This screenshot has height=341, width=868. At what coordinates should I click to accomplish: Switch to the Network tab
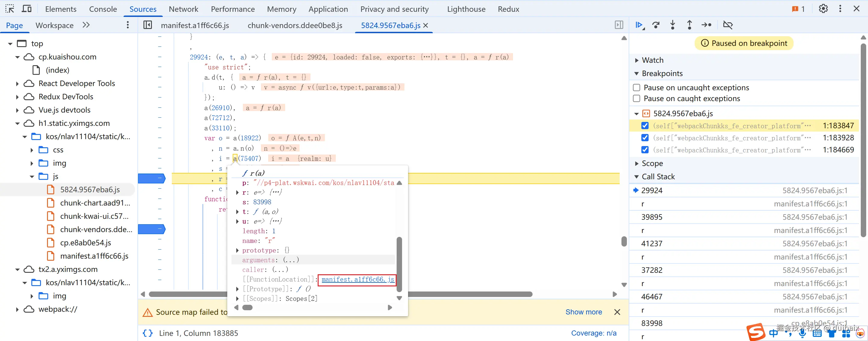(183, 9)
